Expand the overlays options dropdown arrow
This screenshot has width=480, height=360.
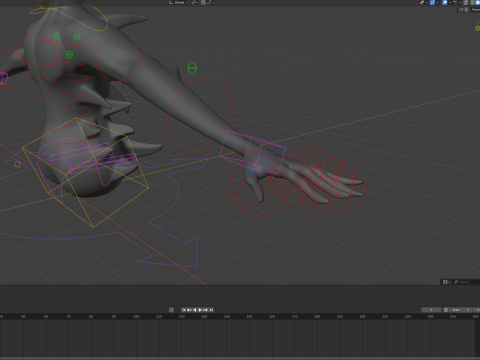pos(450,2)
